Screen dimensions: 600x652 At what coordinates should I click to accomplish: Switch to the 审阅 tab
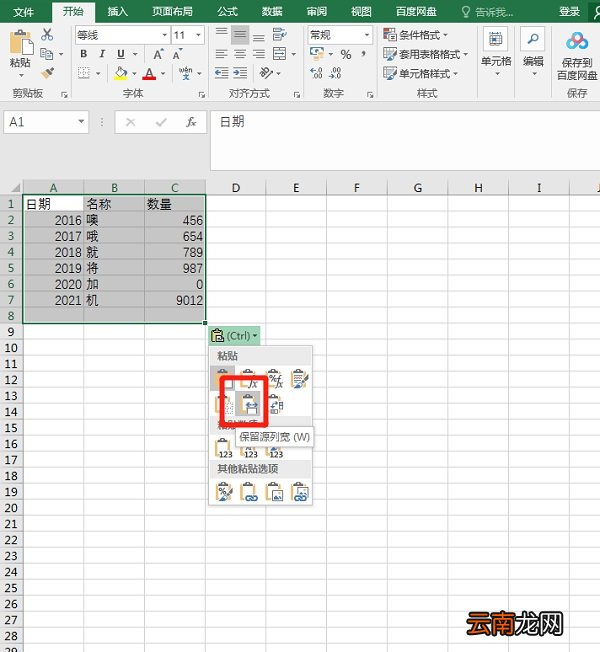pos(317,12)
